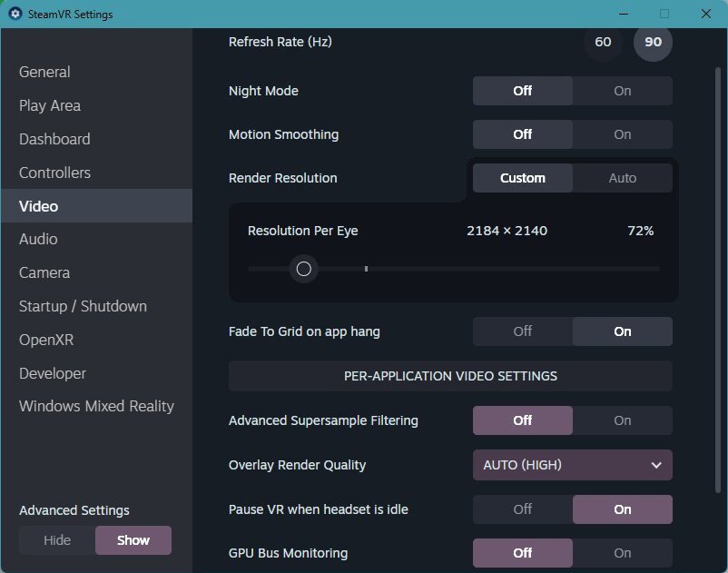Turn on Fade To Grid on app hang
Screen dimensions: 728x573
pos(622,331)
